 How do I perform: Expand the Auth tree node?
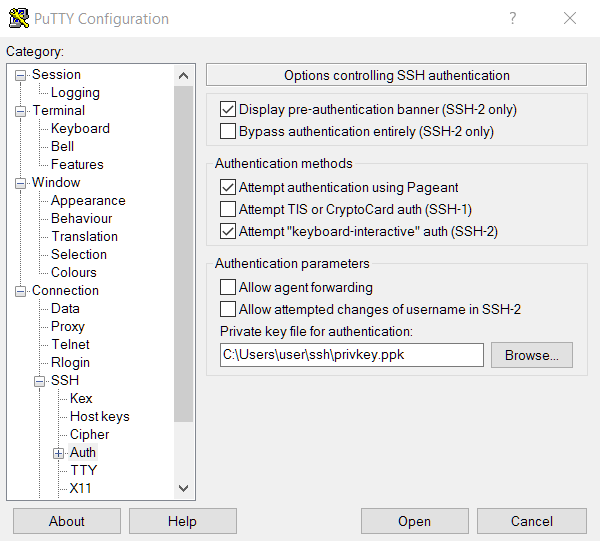tap(58, 453)
